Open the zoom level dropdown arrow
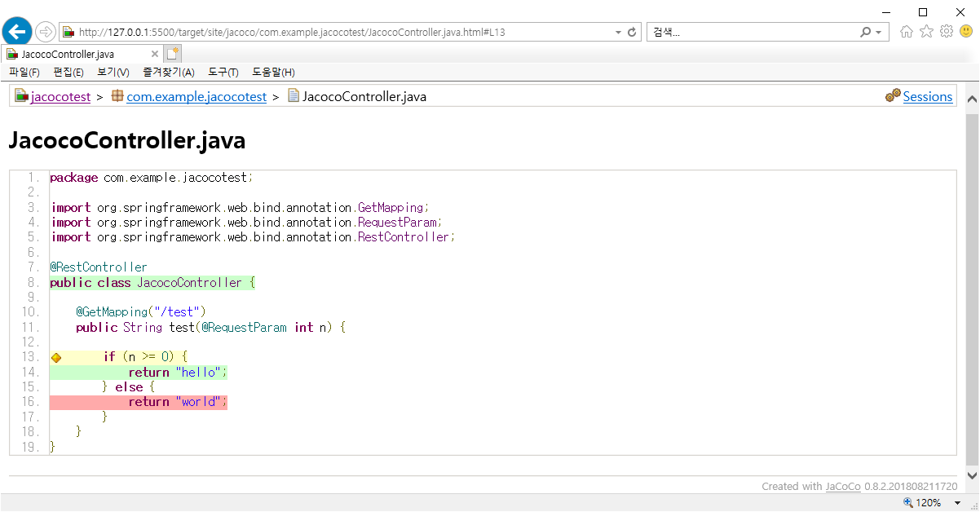The height and width of the screenshot is (512, 980). click(x=958, y=503)
